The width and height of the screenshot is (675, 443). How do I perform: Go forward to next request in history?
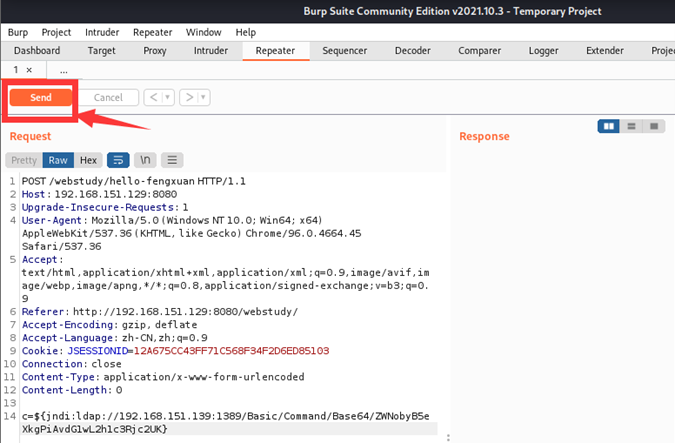(189, 97)
